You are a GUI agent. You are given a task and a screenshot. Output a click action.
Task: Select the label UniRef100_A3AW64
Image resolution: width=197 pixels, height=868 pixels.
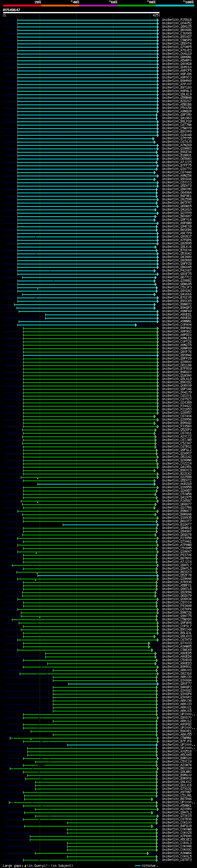click(x=177, y=853)
